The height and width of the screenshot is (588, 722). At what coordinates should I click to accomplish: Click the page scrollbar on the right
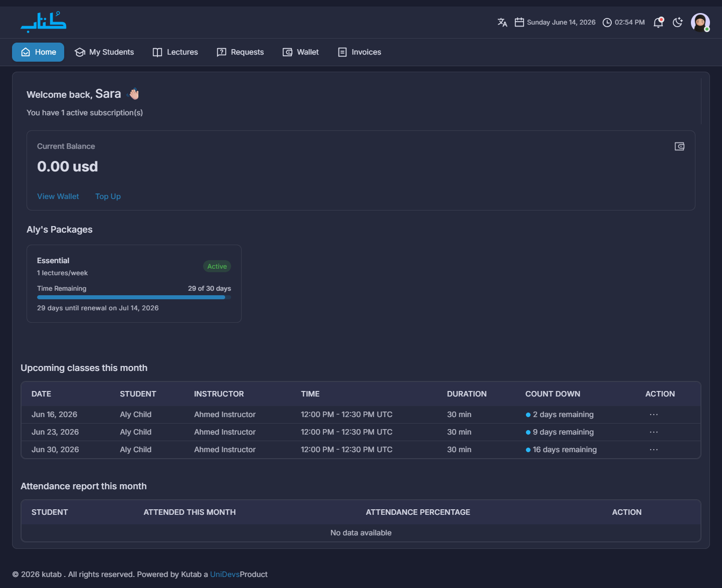(701, 101)
